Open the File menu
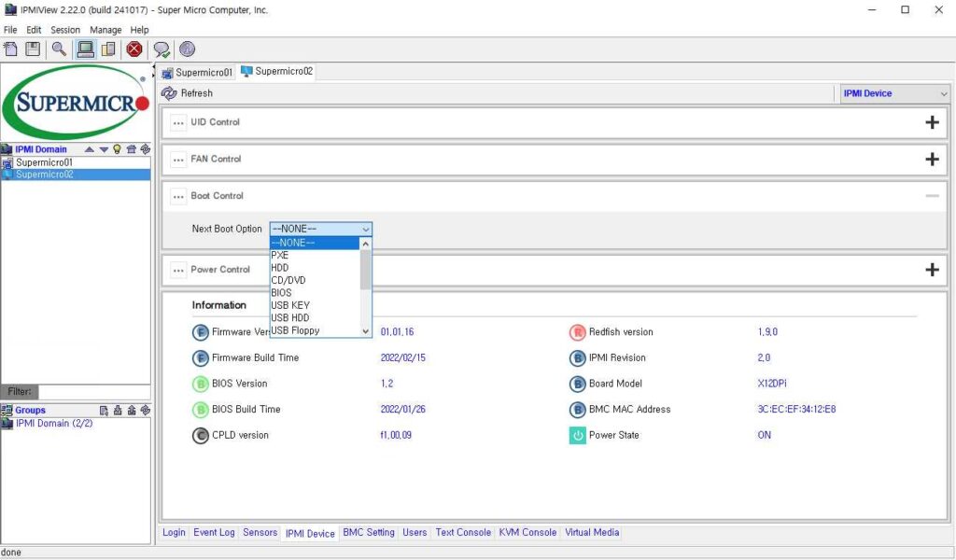Viewport: 956px width, 560px height. [x=10, y=30]
